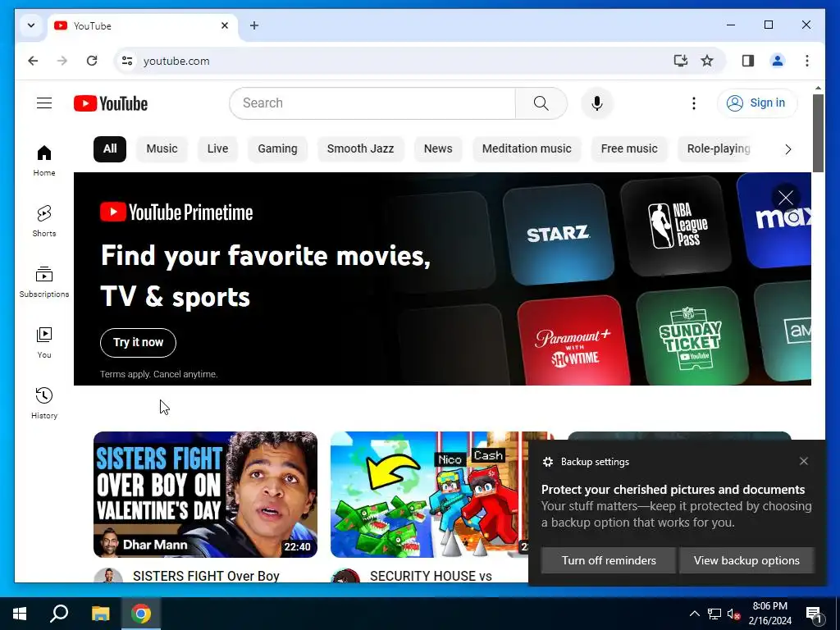Close the YouTube browser tab
The height and width of the screenshot is (630, 840).
click(225, 25)
